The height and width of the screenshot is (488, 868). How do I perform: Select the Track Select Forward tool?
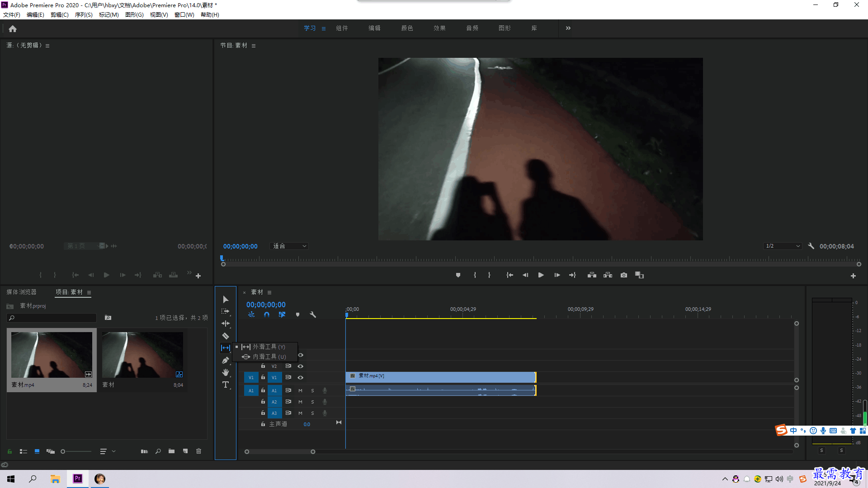tap(226, 311)
